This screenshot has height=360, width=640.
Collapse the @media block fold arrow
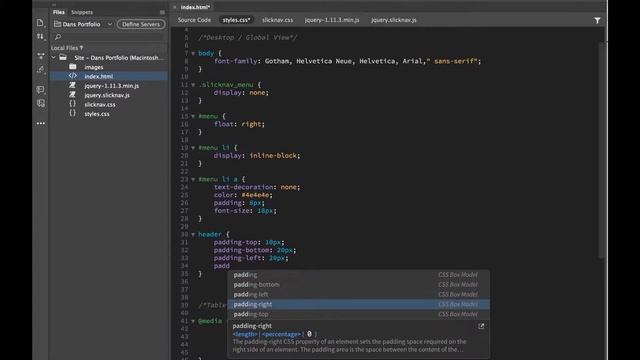(x=193, y=321)
